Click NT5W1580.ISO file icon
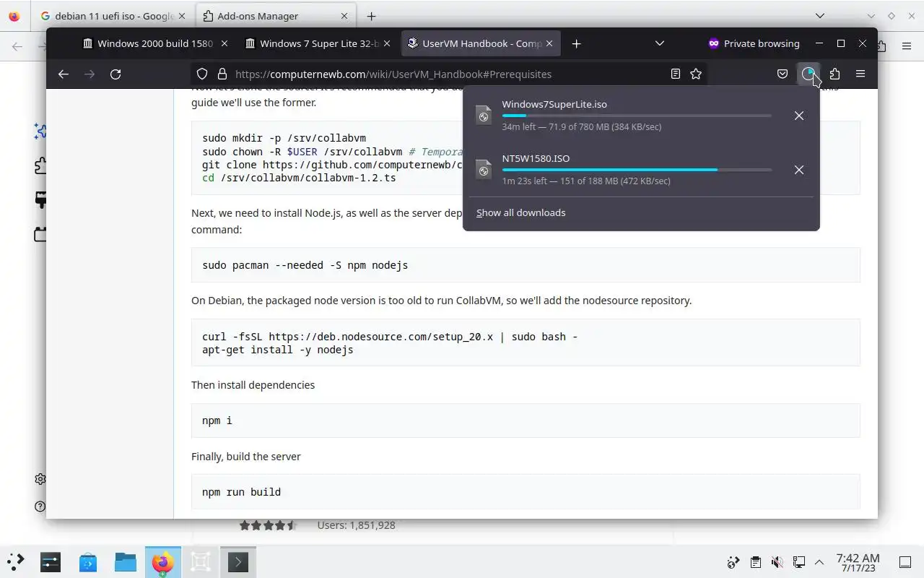924x578 pixels. click(484, 170)
